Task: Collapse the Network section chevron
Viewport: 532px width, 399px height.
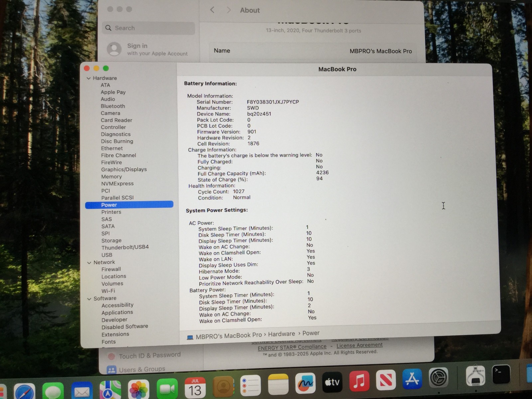Action: [89, 263]
